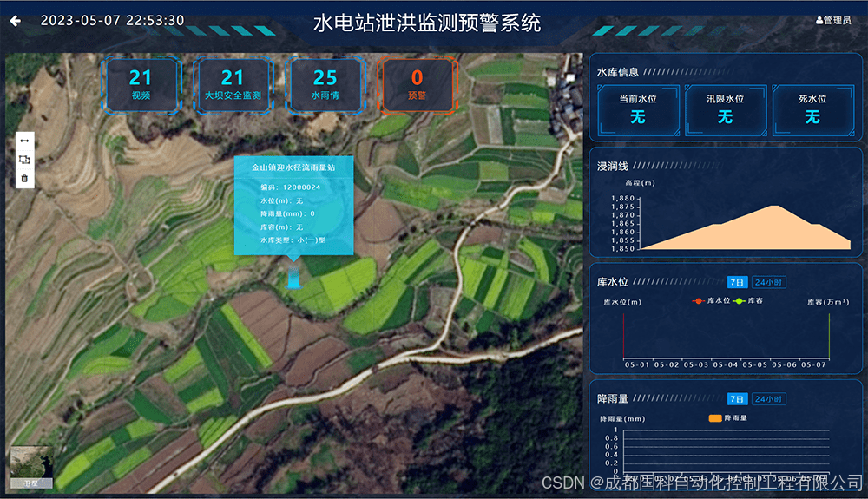
Task: Click the 汛限水位 info card
Action: [x=726, y=110]
